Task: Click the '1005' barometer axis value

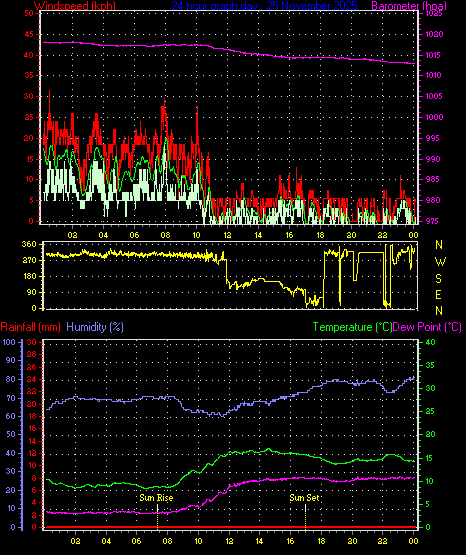Action: tap(433, 96)
